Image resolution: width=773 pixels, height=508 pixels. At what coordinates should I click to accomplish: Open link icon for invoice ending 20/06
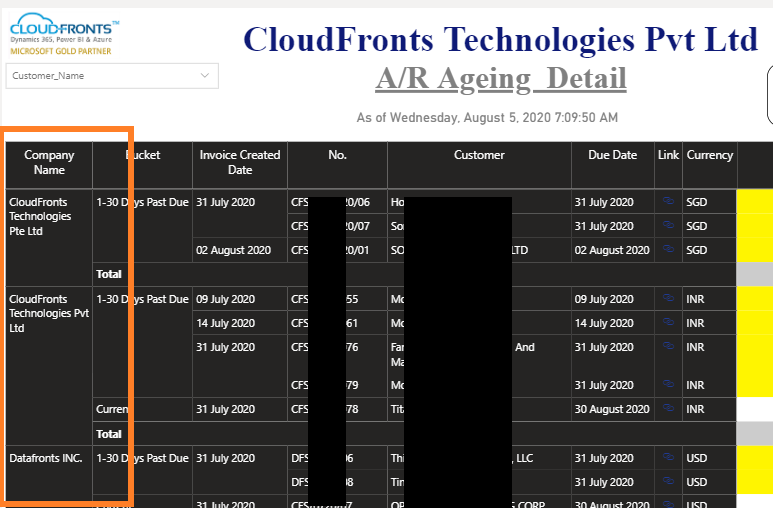pos(668,201)
